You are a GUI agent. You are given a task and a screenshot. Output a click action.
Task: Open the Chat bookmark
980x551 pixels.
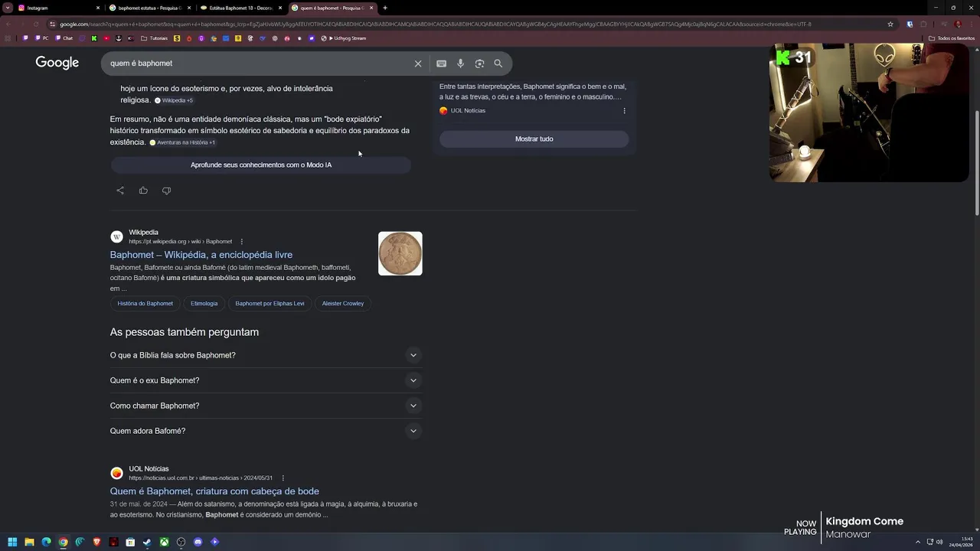tap(64, 38)
